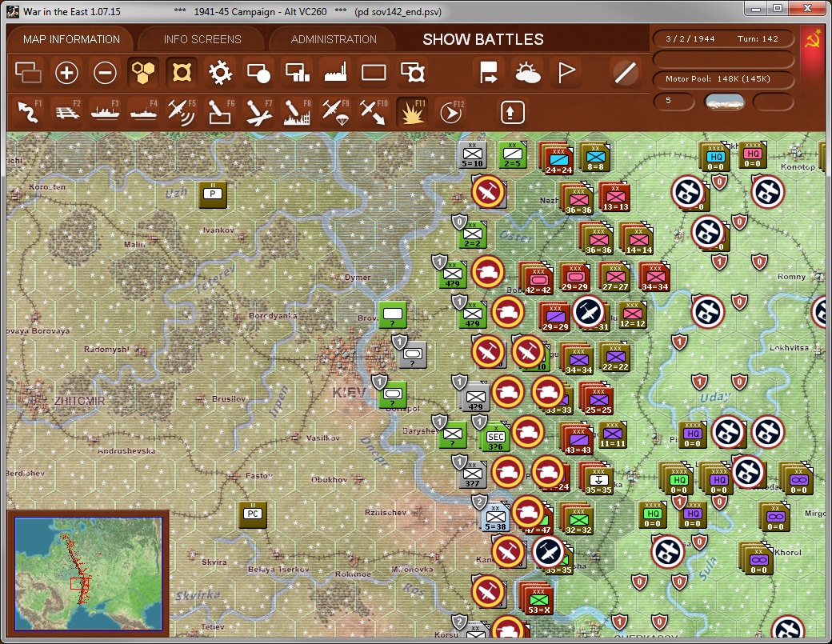Switch to the INFO SCREENS tab
This screenshot has width=832, height=644.
(200, 38)
